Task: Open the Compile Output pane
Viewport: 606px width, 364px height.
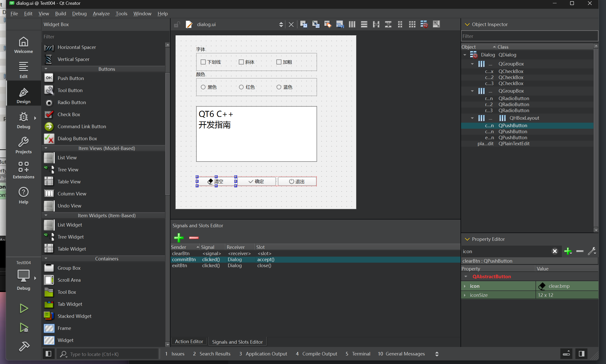Action: (317, 354)
